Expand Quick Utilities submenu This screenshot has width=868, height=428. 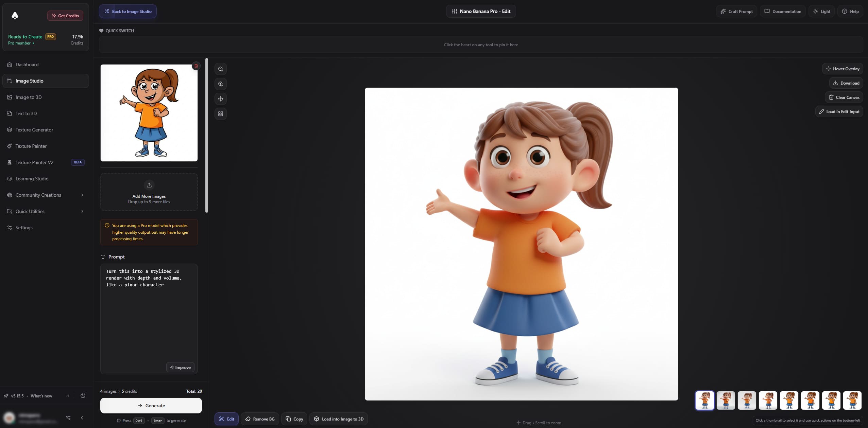pyautogui.click(x=82, y=211)
